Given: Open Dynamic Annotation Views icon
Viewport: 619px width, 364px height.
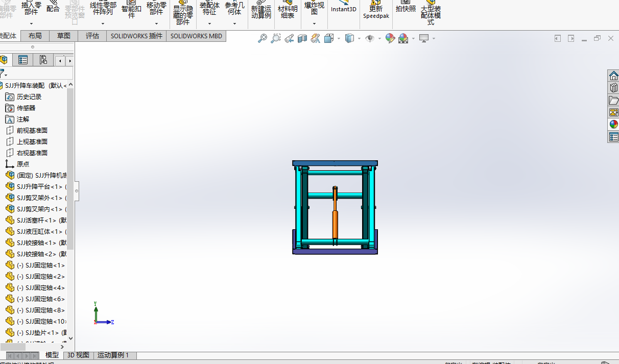Looking at the screenshot, I should pyautogui.click(x=316, y=38).
